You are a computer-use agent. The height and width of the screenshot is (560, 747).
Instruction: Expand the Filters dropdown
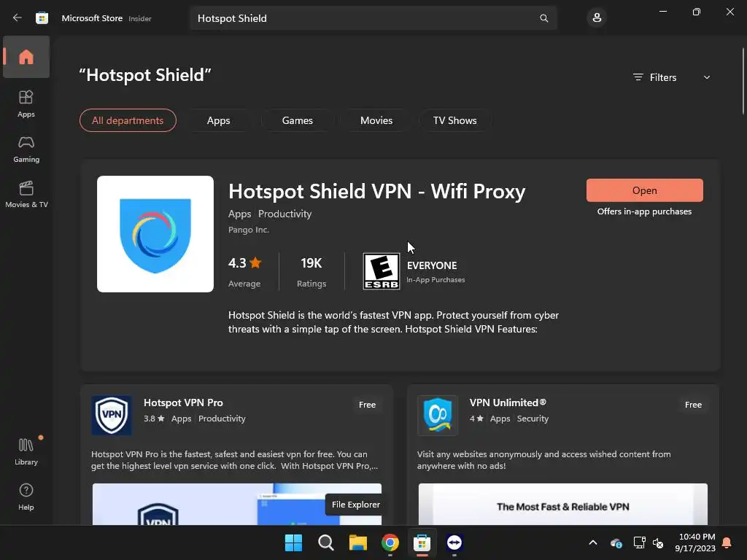(x=672, y=77)
